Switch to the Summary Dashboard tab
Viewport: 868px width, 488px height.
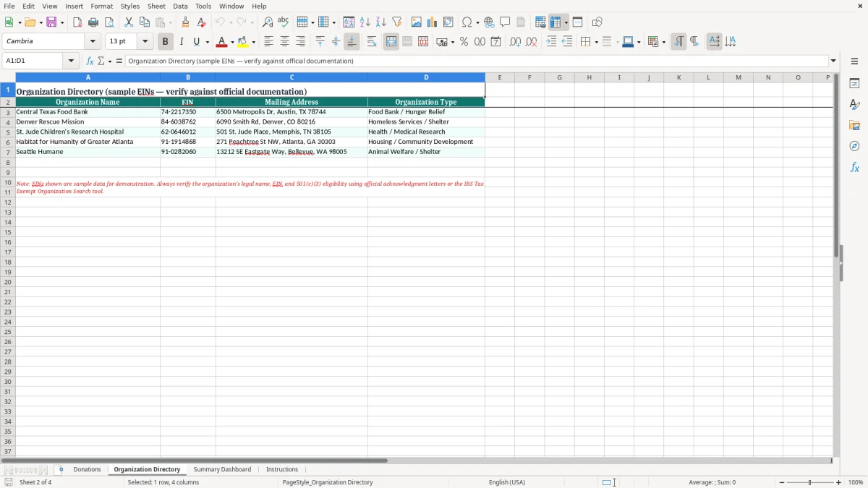[x=222, y=469]
